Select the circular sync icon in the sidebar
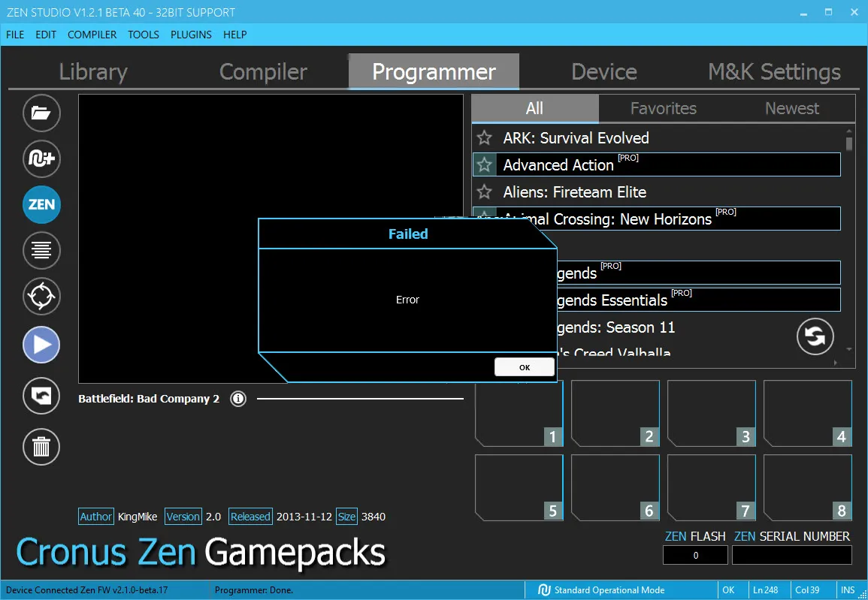Viewport: 868px width, 600px height. click(41, 296)
